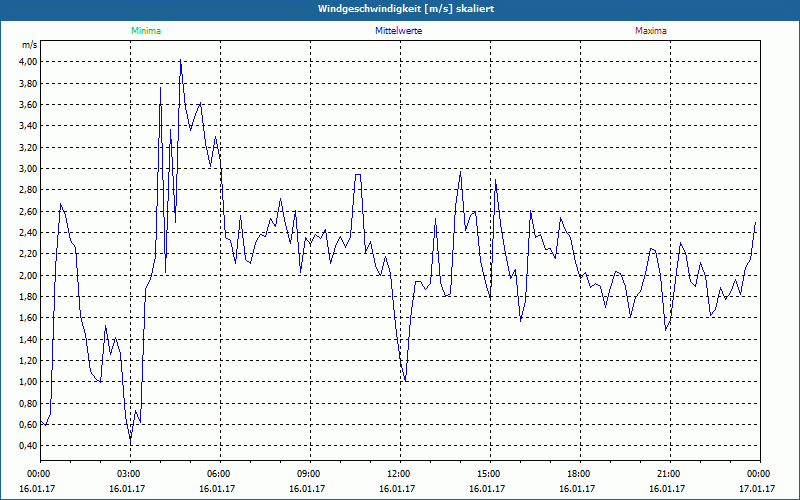Click the 2,40 y-axis value
This screenshot has height=500, width=800.
point(30,233)
